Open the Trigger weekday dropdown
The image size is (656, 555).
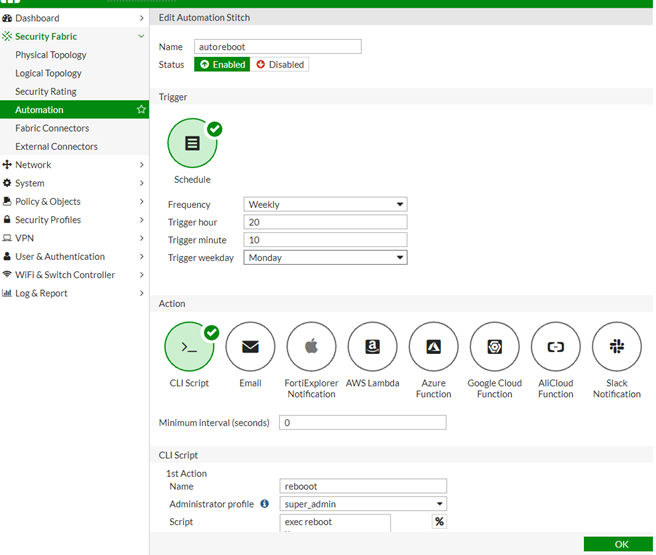point(325,258)
